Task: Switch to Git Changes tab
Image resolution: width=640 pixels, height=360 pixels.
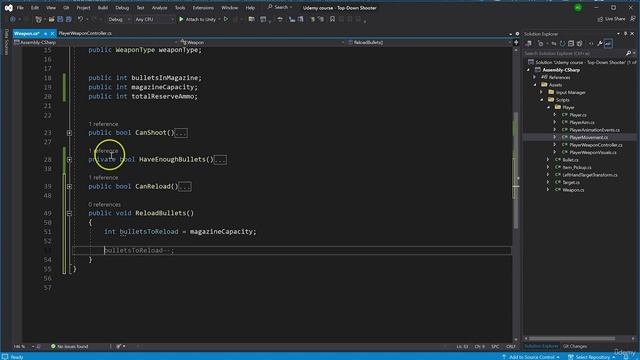Action: (x=575, y=346)
